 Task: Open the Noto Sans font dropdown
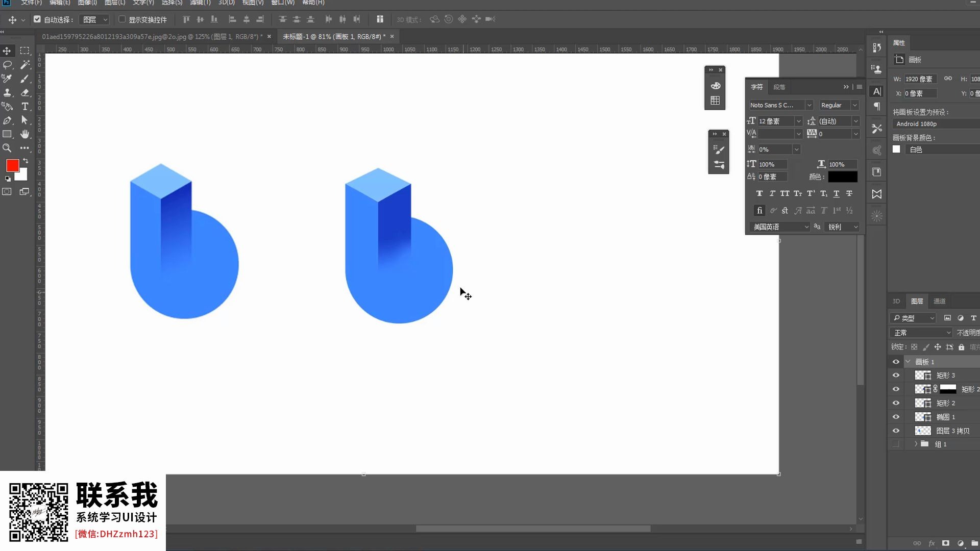pos(809,105)
